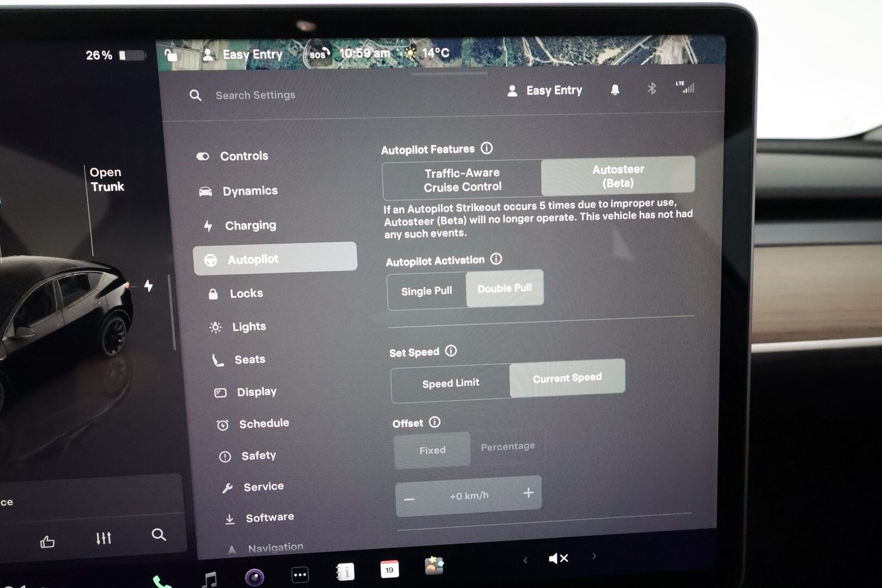Viewport: 882px width, 588px height.
Task: Select Autosteer (Beta) option
Action: pos(618,176)
